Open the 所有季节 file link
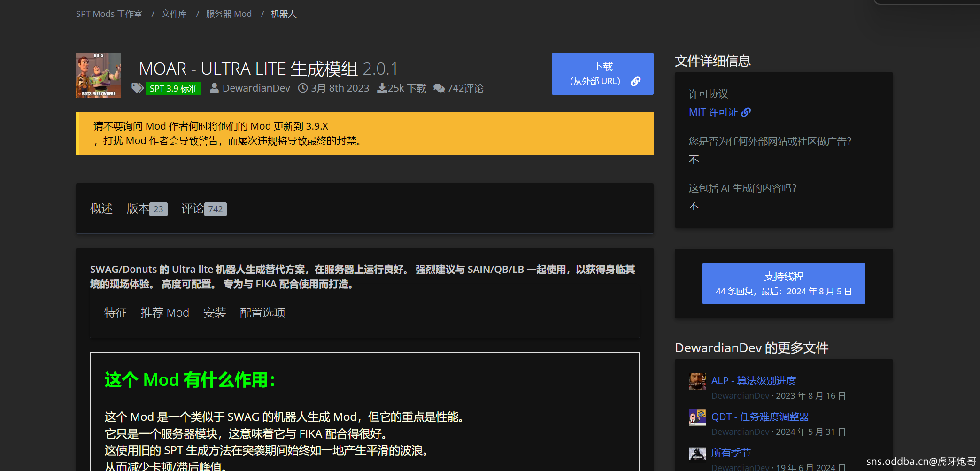This screenshot has width=980, height=471. (731, 453)
